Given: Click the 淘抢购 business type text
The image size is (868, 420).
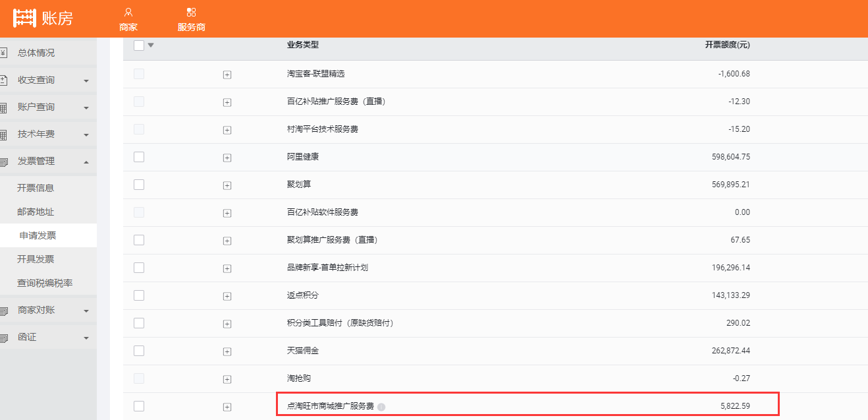Looking at the screenshot, I should 298,378.
